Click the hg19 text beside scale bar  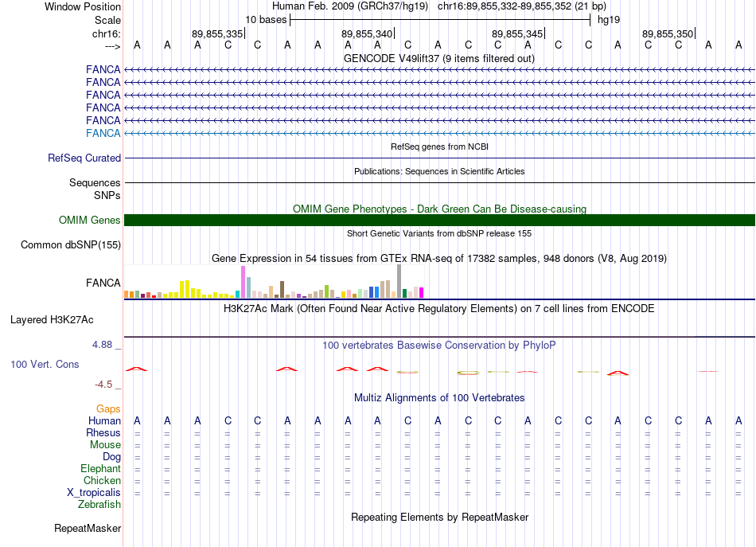[x=609, y=20]
